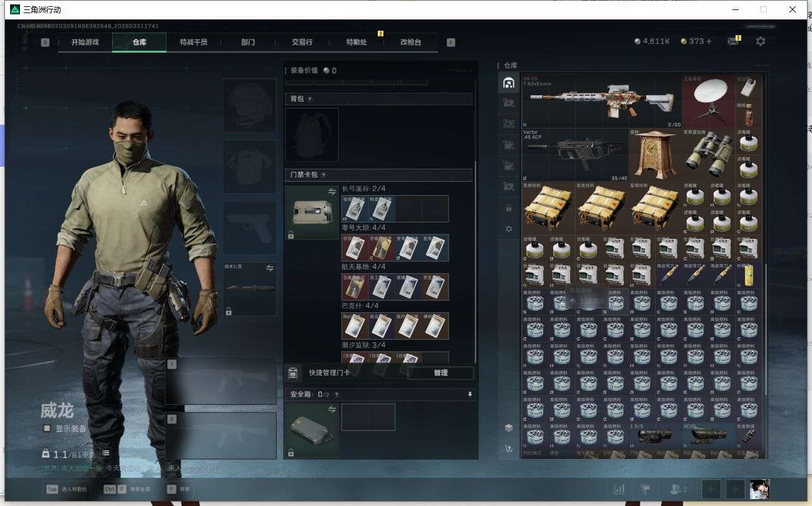This screenshot has width=812, height=506.
Task: Click the warehouse grid scrollbar
Action: pyautogui.click(x=765, y=329)
